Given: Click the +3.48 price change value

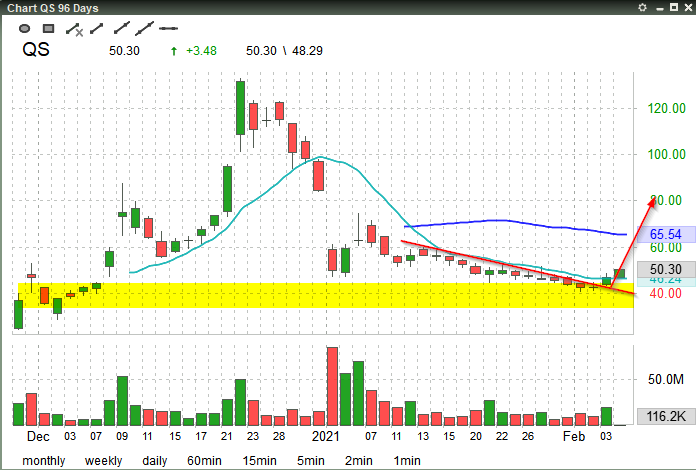Looking at the screenshot, I should pos(202,51).
